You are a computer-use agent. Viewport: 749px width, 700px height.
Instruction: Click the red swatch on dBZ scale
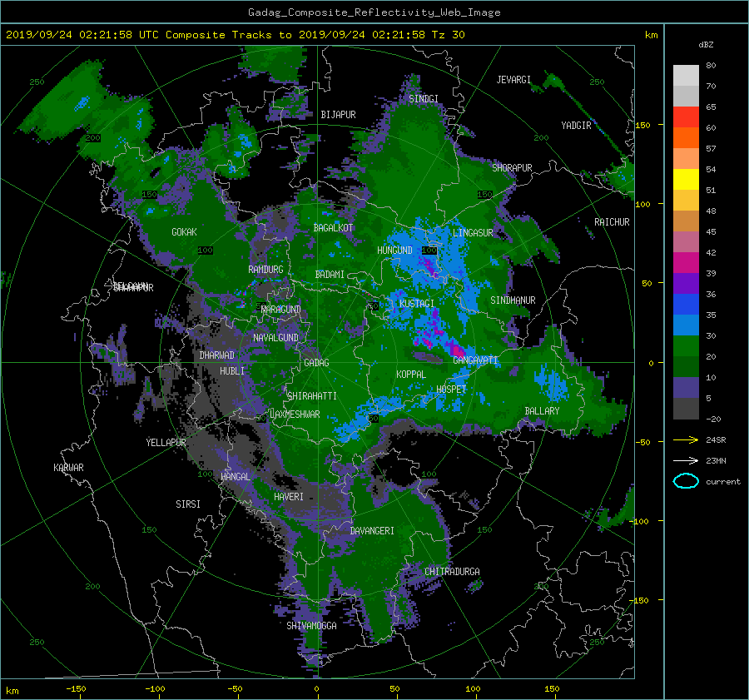686,117
